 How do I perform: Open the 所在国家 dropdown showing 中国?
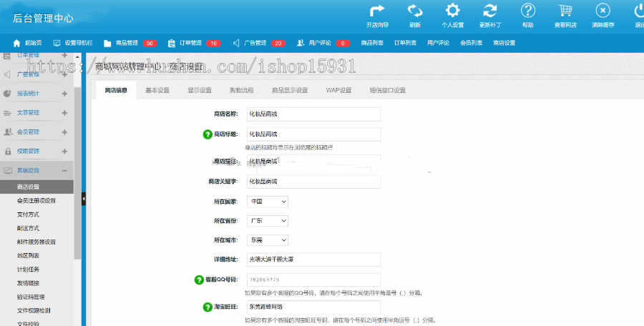pos(268,202)
